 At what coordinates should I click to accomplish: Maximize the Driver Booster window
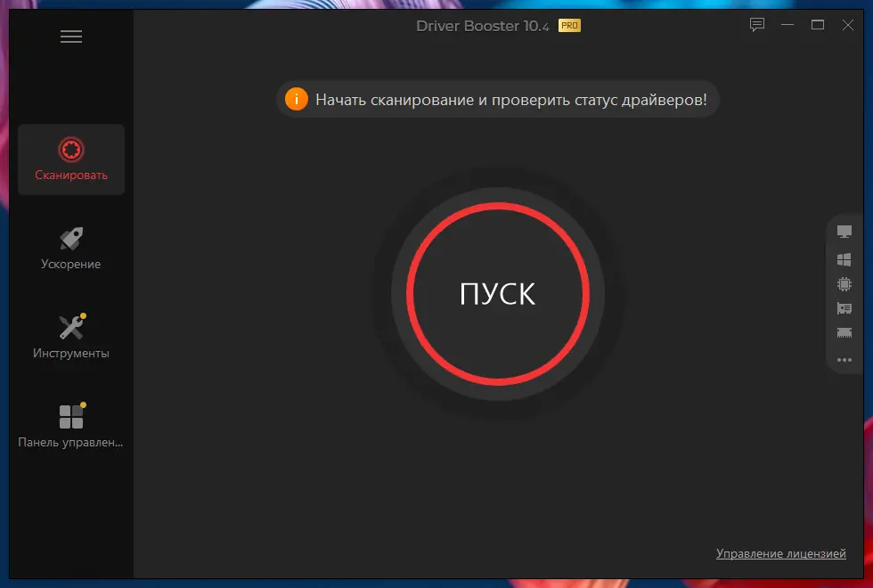[x=818, y=25]
